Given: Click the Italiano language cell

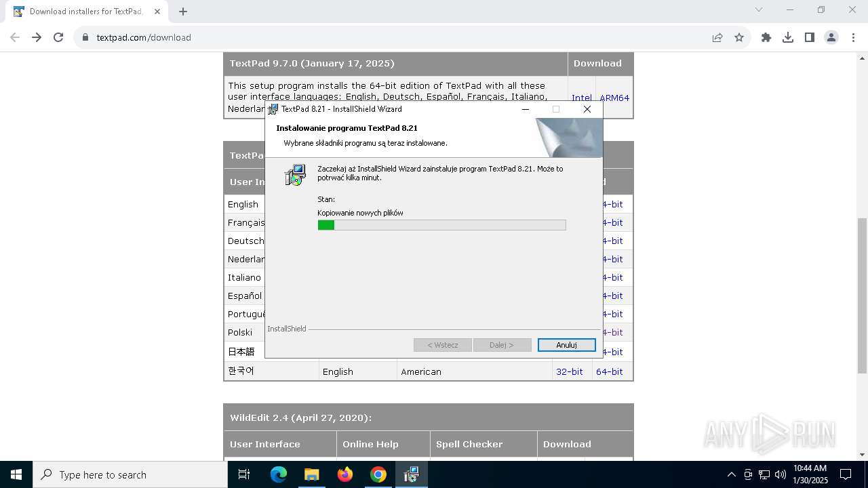Looking at the screenshot, I should coord(244,277).
